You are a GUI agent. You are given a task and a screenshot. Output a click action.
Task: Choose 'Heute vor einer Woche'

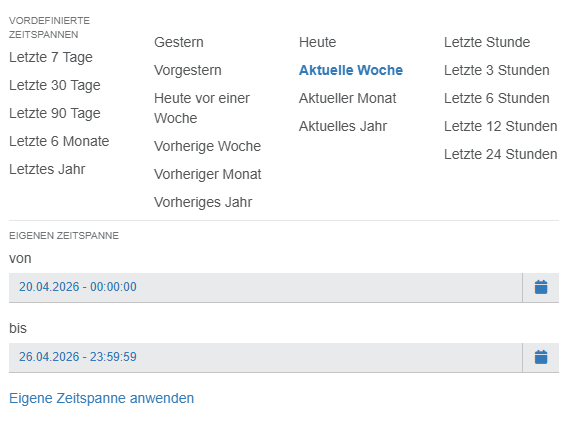click(202, 108)
